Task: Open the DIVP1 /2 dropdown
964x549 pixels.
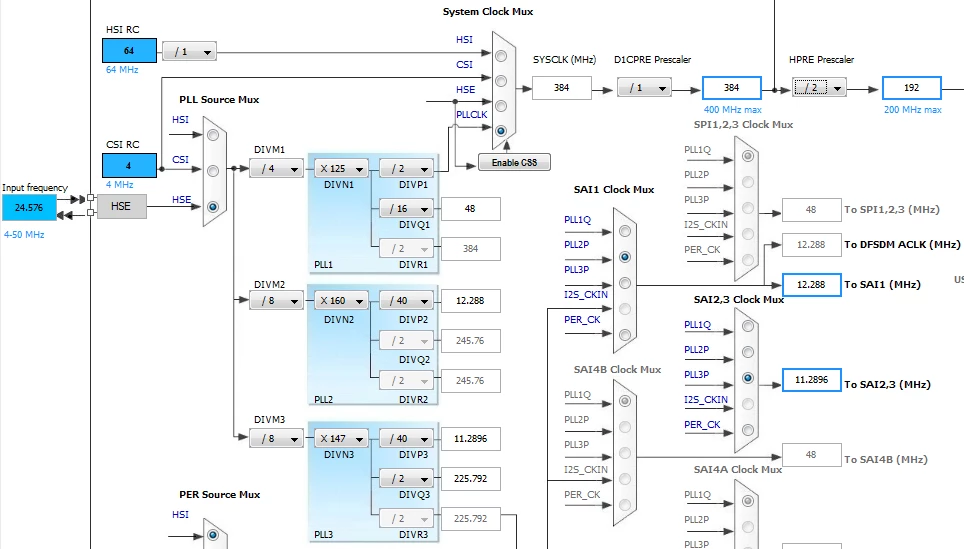Action: (406, 168)
